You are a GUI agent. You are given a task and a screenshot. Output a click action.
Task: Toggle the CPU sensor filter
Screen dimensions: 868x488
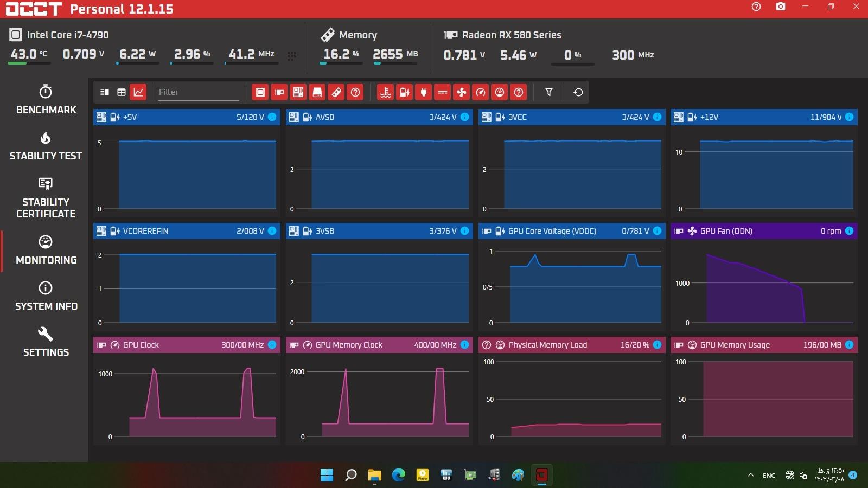(x=260, y=92)
